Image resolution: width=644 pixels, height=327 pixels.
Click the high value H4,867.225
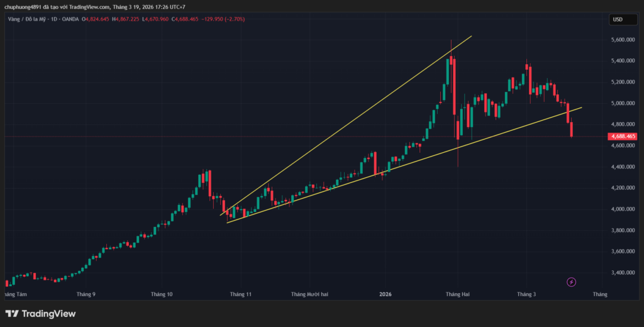click(126, 19)
